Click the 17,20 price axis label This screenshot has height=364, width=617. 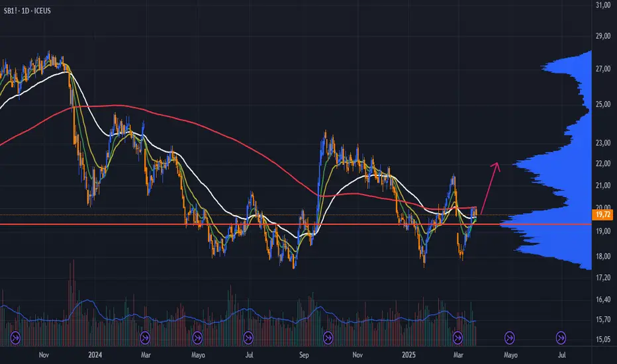pyautogui.click(x=603, y=278)
